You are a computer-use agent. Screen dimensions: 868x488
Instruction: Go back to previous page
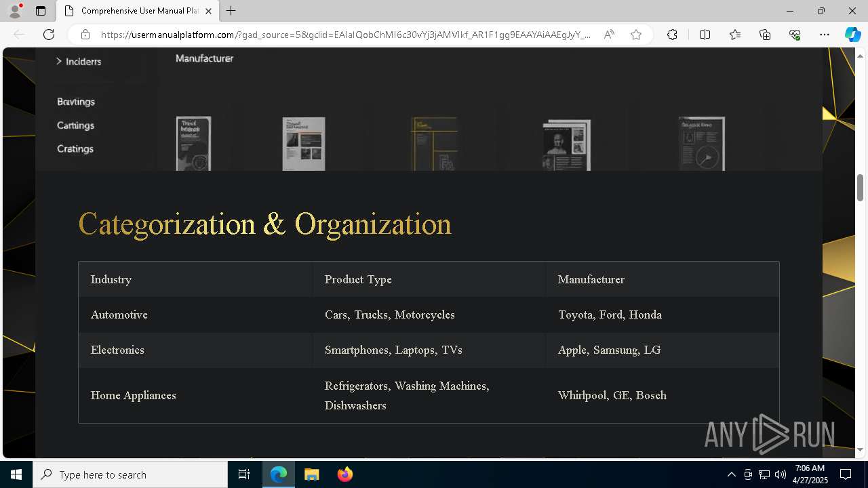coord(19,35)
